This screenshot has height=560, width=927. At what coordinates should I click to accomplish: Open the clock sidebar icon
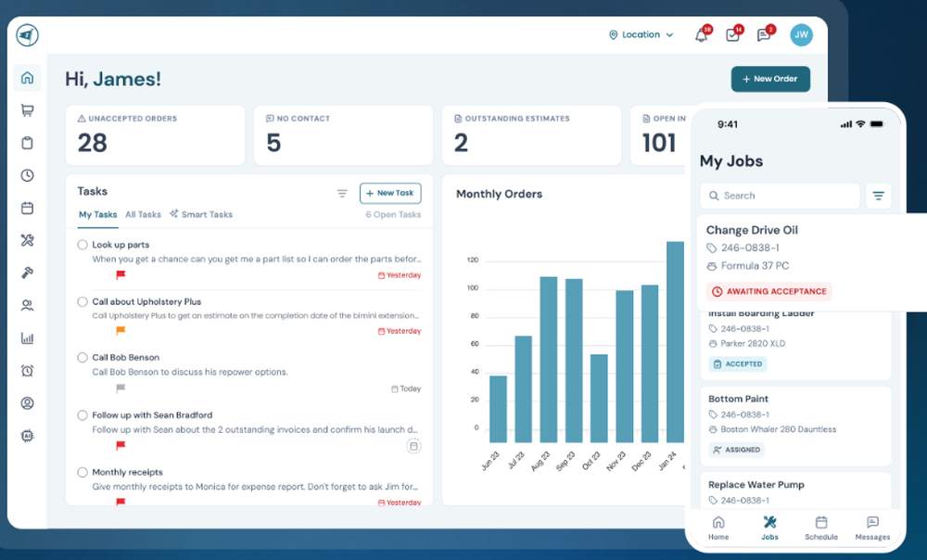tap(27, 175)
